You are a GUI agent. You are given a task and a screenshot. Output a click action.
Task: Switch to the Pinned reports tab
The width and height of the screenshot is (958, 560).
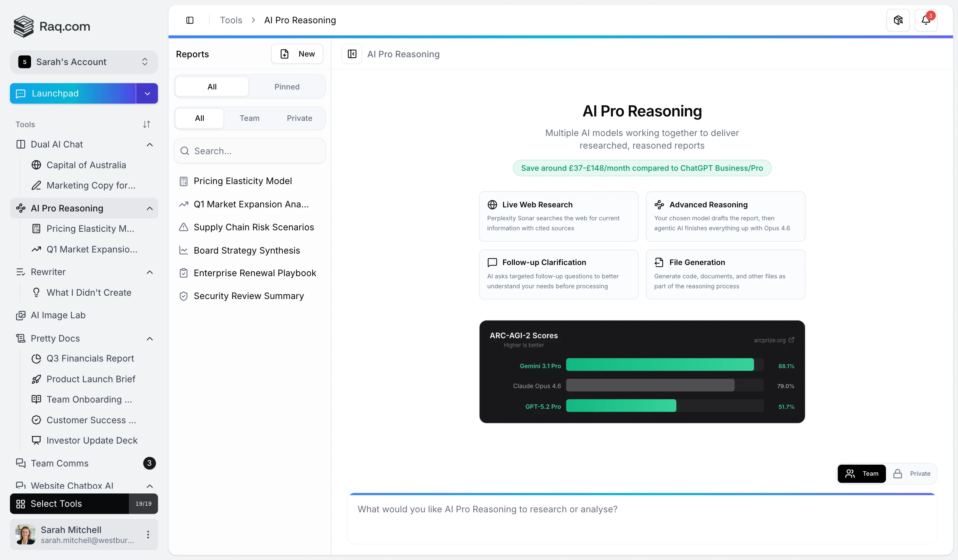point(287,87)
